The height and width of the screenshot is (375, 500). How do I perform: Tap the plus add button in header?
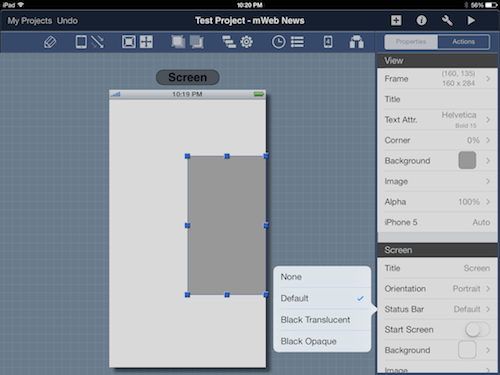coord(396,21)
